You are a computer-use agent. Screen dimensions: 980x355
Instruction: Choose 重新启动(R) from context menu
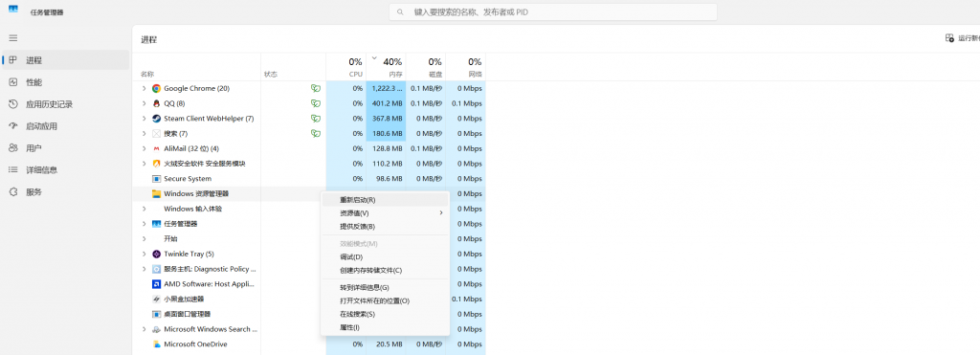[x=385, y=200]
